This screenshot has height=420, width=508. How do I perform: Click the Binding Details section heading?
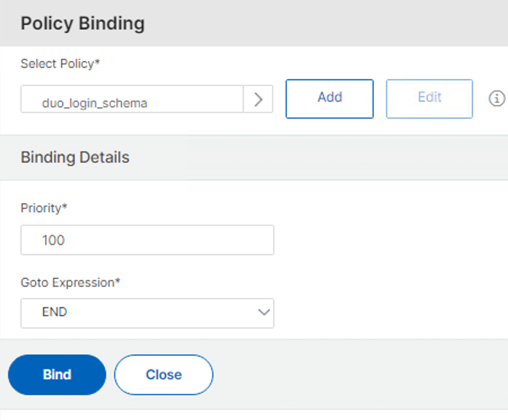tap(75, 157)
